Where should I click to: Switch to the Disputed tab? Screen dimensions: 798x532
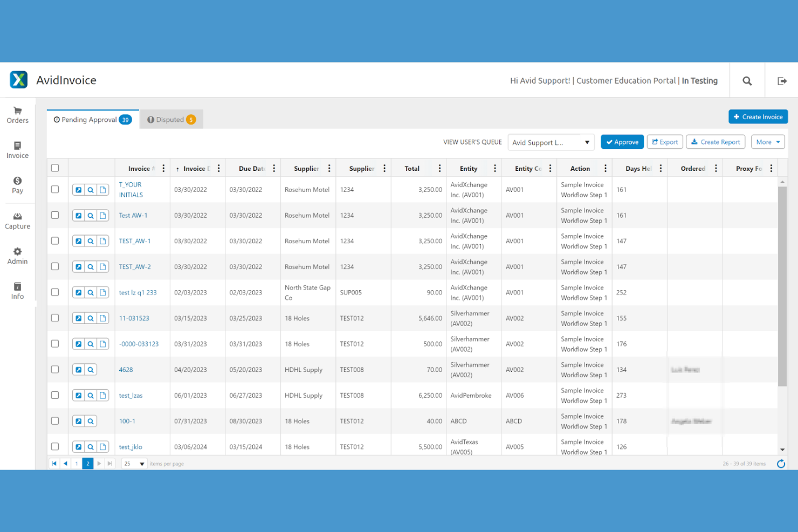pos(171,119)
